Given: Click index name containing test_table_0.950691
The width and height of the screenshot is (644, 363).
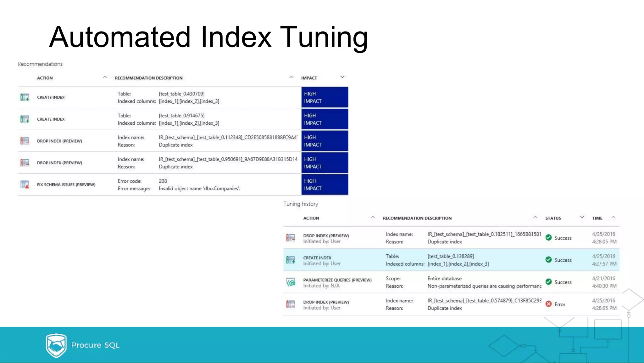Looking at the screenshot, I should click(x=228, y=159).
